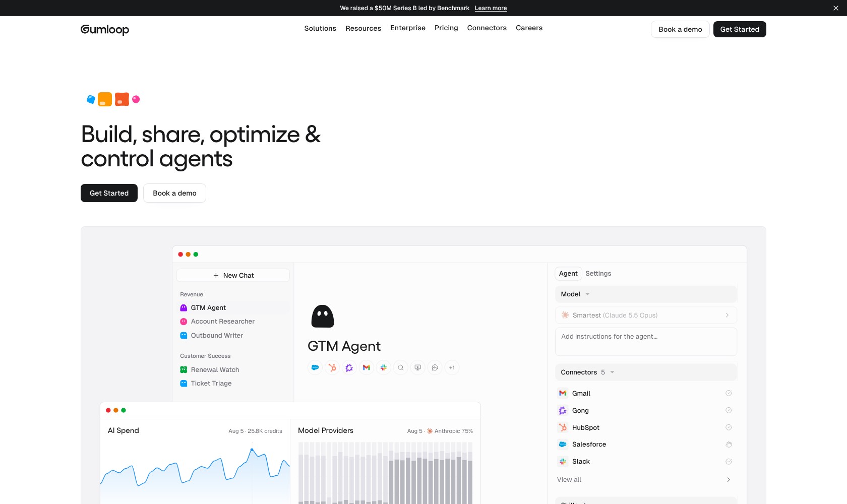This screenshot has height=504, width=847.
Task: Click the Slack icon under GTM Agent title
Action: click(384, 367)
